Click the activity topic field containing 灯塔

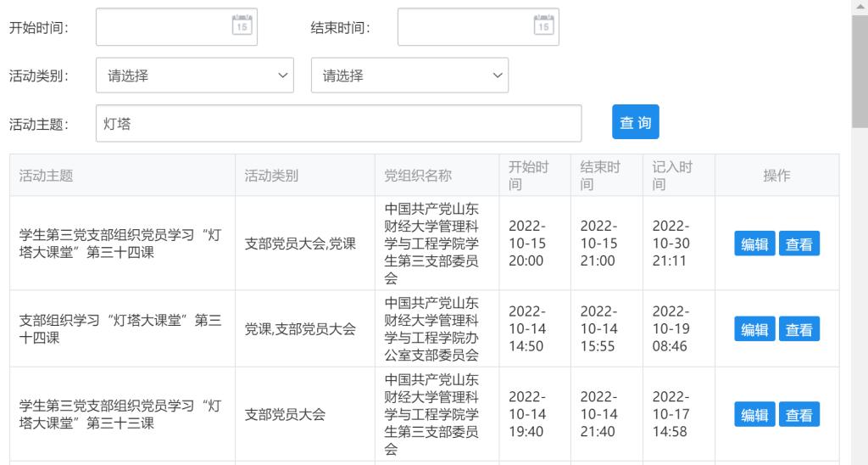(x=338, y=124)
